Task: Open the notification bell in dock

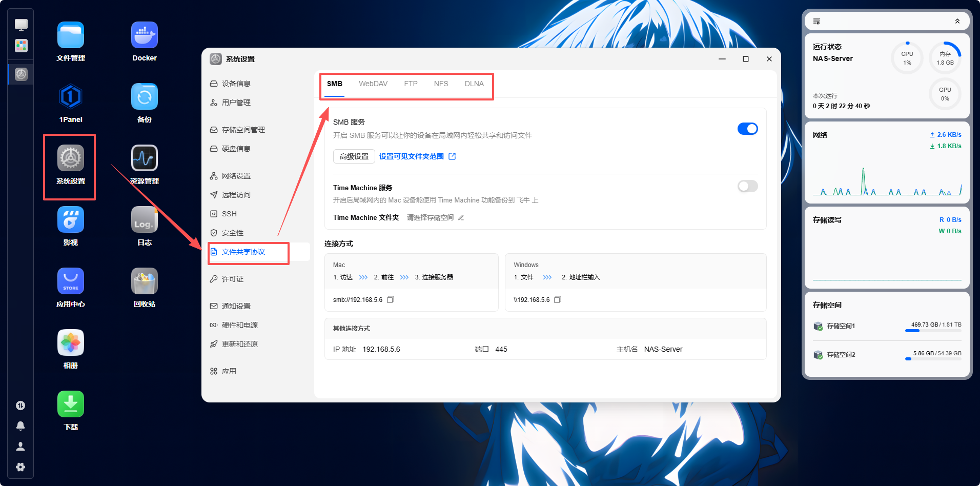Action: click(21, 426)
